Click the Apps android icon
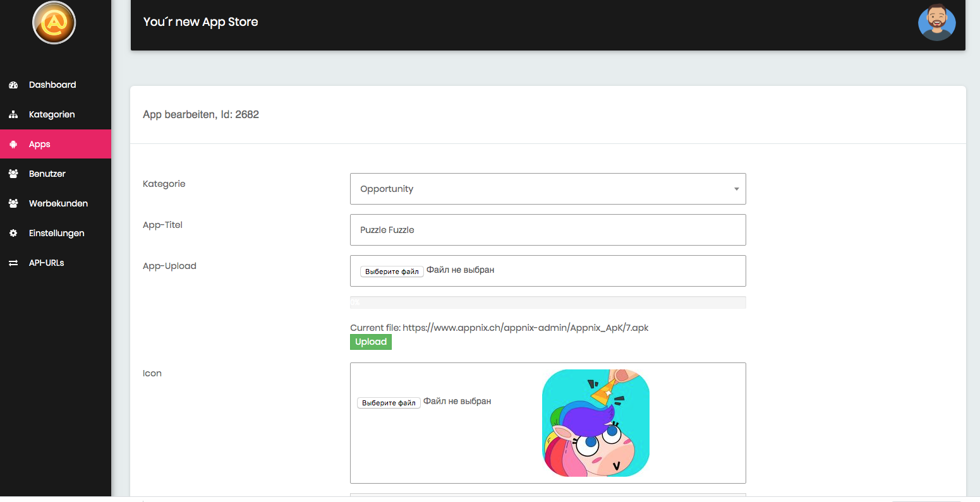 [x=13, y=145]
